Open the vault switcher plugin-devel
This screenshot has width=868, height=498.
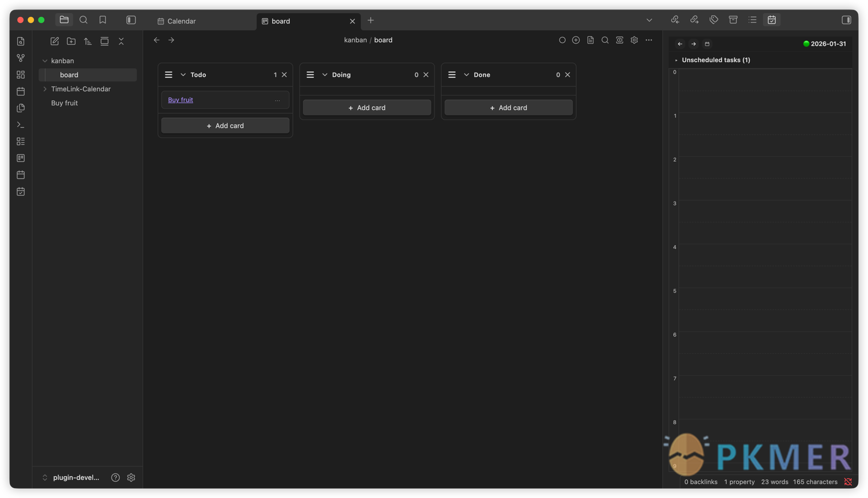tap(71, 478)
